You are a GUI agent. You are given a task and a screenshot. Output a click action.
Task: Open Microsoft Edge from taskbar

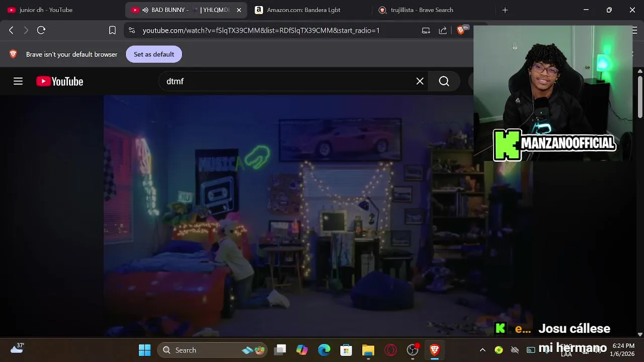coord(324,350)
